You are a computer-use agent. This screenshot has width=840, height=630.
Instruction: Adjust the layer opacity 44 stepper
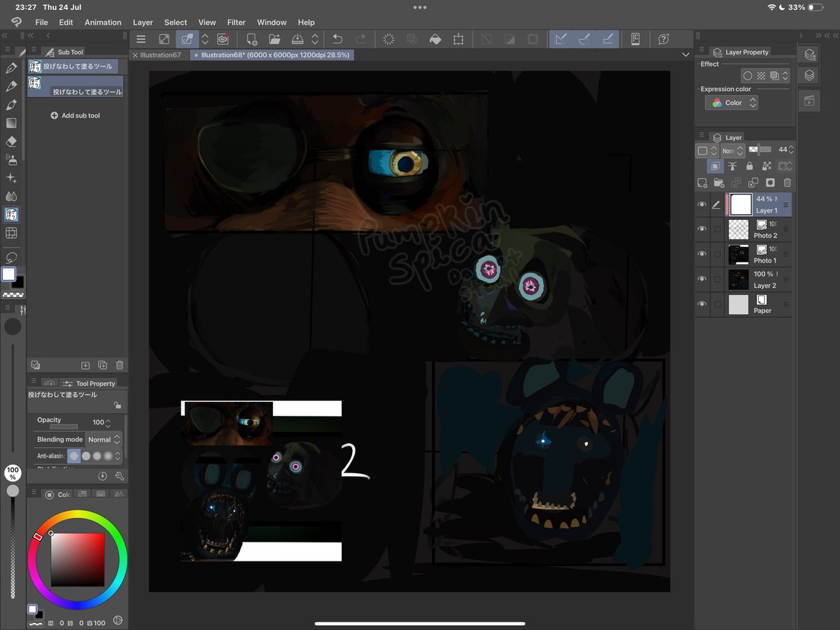tap(792, 150)
